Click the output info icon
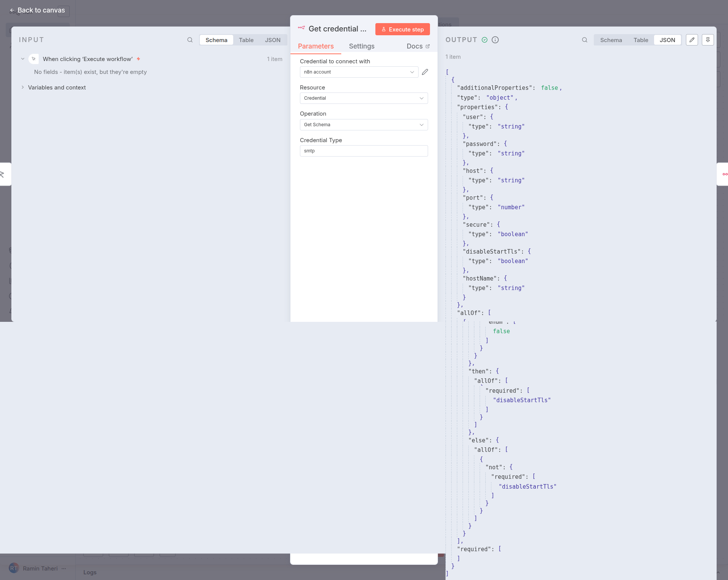Image resolution: width=728 pixels, height=580 pixels. click(x=495, y=40)
